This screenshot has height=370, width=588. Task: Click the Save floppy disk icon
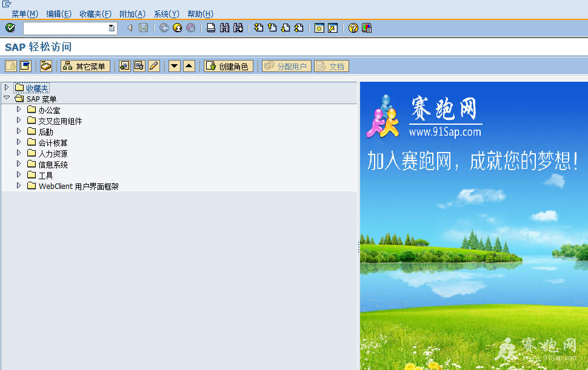pos(143,28)
